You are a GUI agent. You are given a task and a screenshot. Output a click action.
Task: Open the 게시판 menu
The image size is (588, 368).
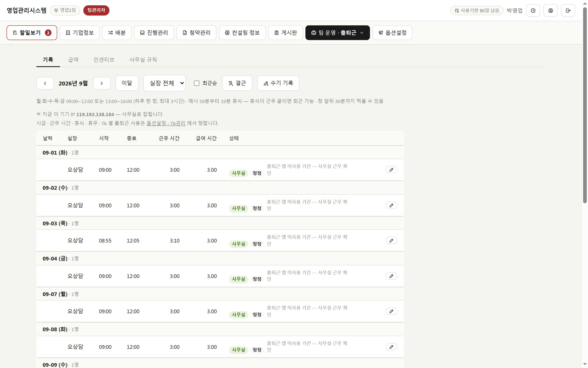pyautogui.click(x=285, y=33)
